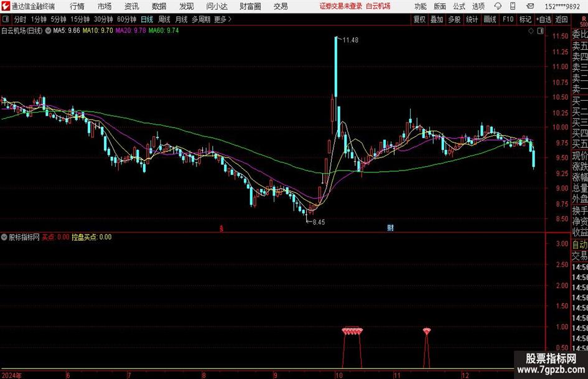Viewport: 588px width, 379px height.
Task: Click the diamond icon at chart top right
Action: [x=531, y=31]
